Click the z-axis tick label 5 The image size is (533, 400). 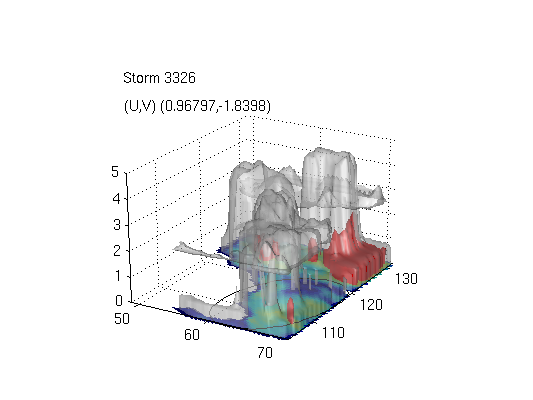tap(115, 172)
